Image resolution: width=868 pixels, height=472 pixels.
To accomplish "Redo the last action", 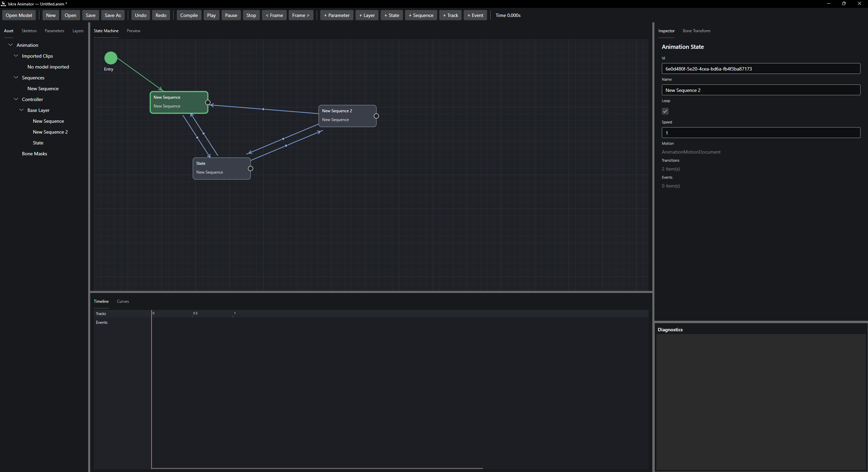I will 161,15.
